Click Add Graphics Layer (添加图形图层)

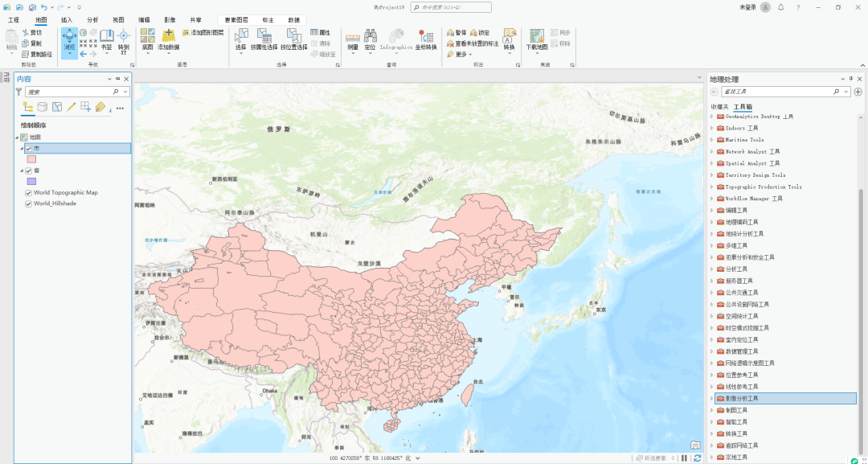203,33
